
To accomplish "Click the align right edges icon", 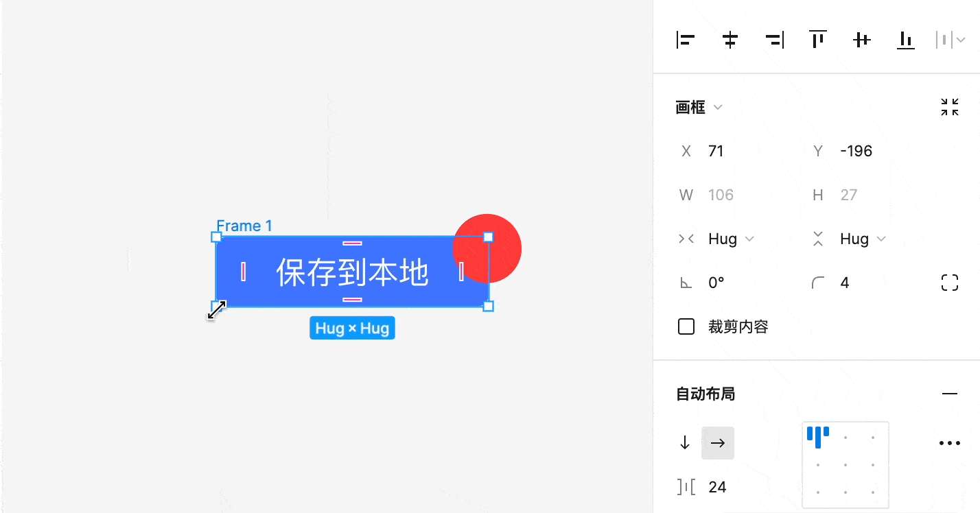I will click(x=773, y=40).
